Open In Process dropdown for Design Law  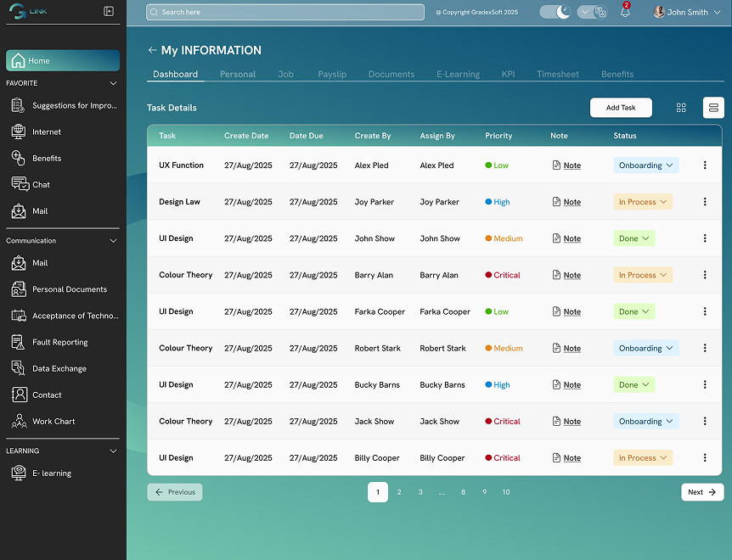pyautogui.click(x=643, y=201)
